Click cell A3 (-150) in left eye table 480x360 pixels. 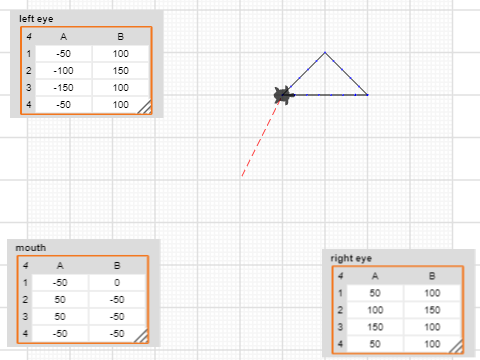click(x=63, y=88)
